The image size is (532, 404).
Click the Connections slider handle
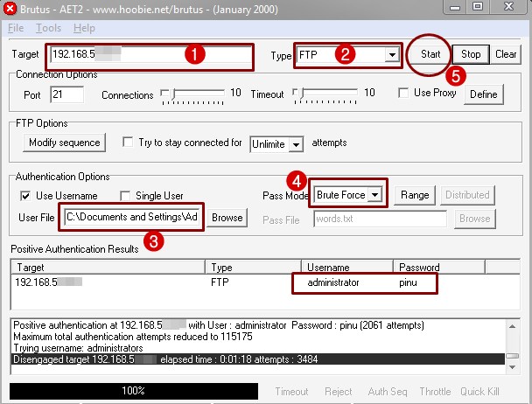tap(173, 94)
